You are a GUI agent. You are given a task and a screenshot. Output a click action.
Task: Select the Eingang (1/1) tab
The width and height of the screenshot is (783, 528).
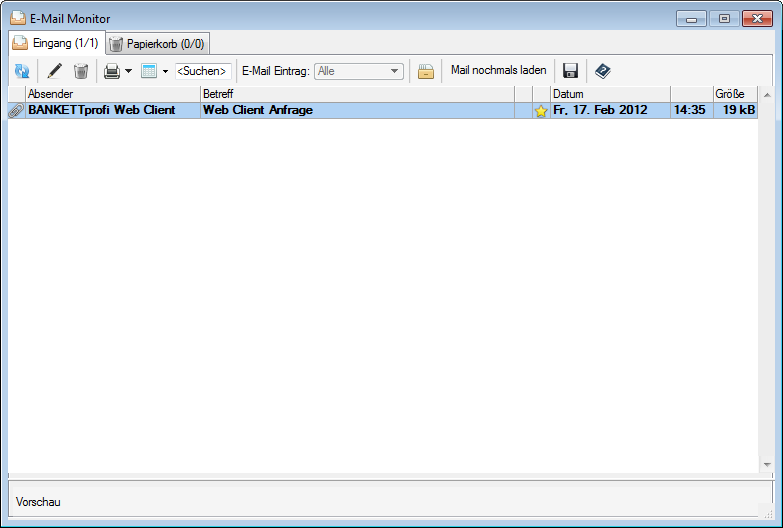(58, 43)
